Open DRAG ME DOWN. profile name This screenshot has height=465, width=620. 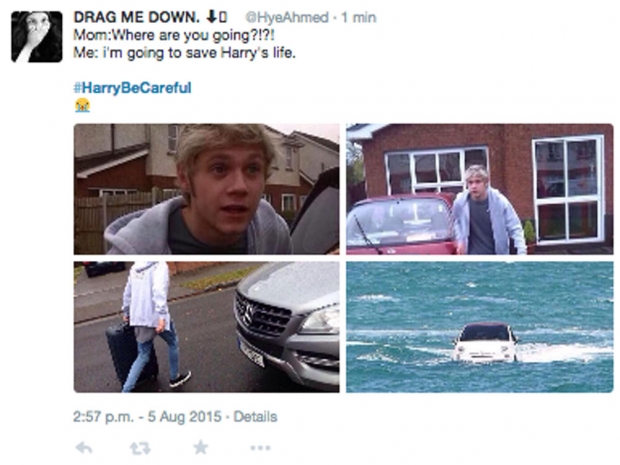click(137, 17)
